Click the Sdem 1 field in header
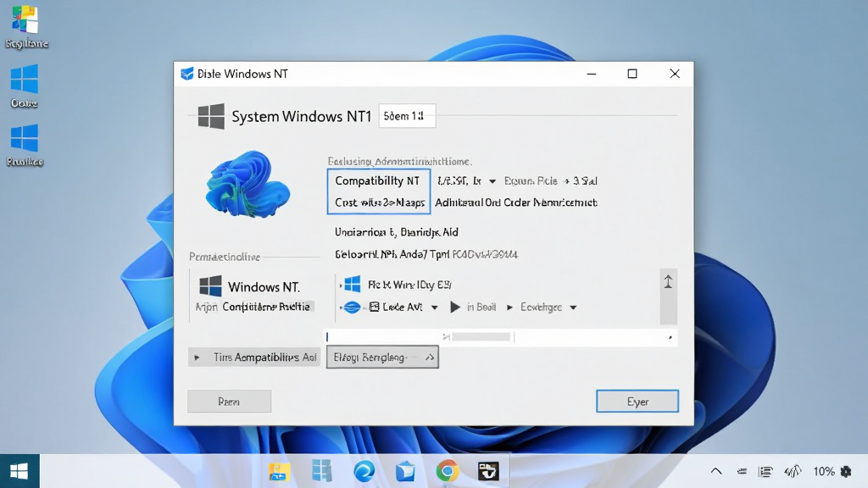 [x=407, y=115]
